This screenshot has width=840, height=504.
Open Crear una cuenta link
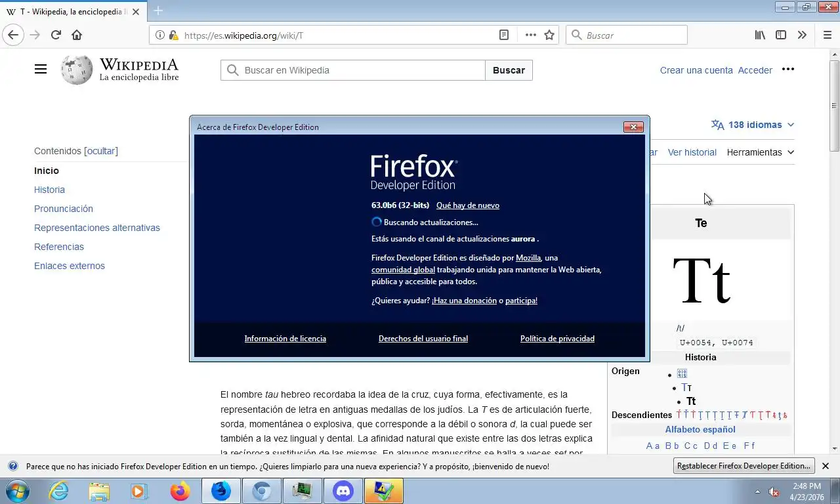point(696,70)
